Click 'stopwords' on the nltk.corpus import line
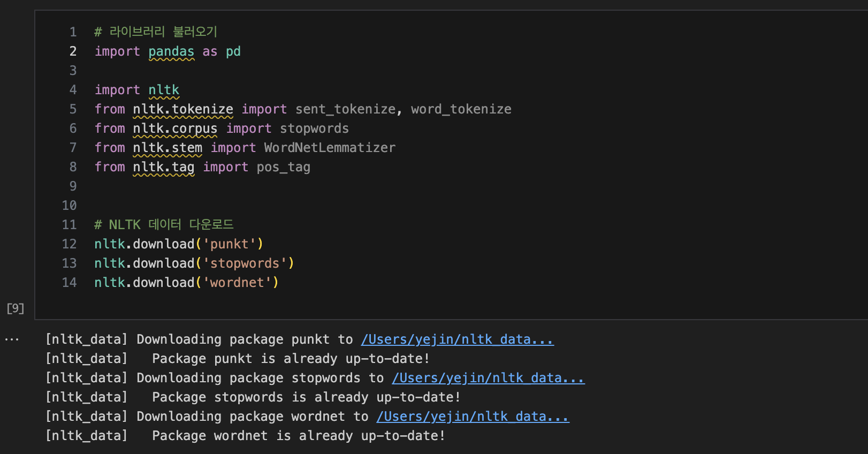Image resolution: width=868 pixels, height=454 pixels. (x=315, y=128)
